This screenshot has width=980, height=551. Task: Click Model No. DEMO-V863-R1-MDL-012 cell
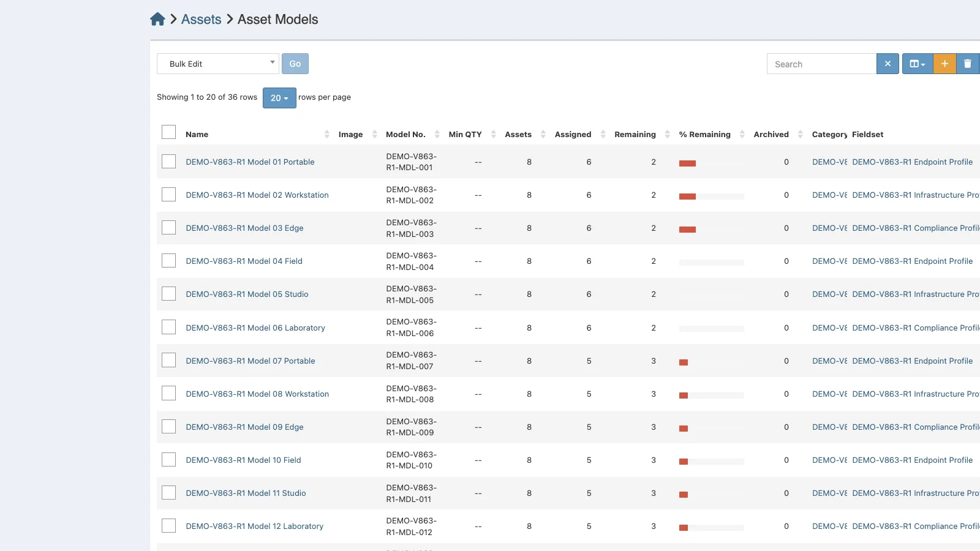coord(411,526)
